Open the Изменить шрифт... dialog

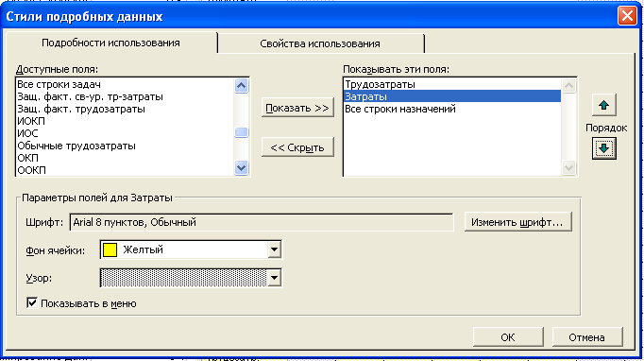(x=517, y=222)
